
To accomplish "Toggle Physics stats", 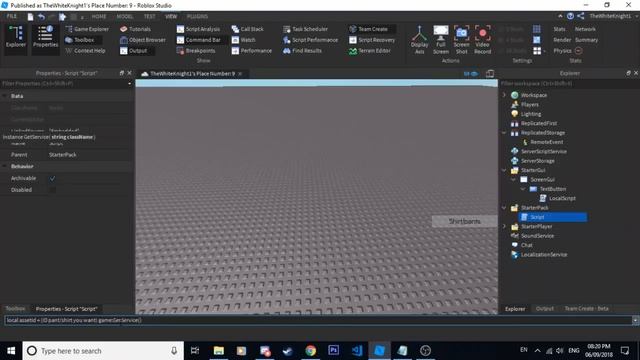I will [562, 51].
